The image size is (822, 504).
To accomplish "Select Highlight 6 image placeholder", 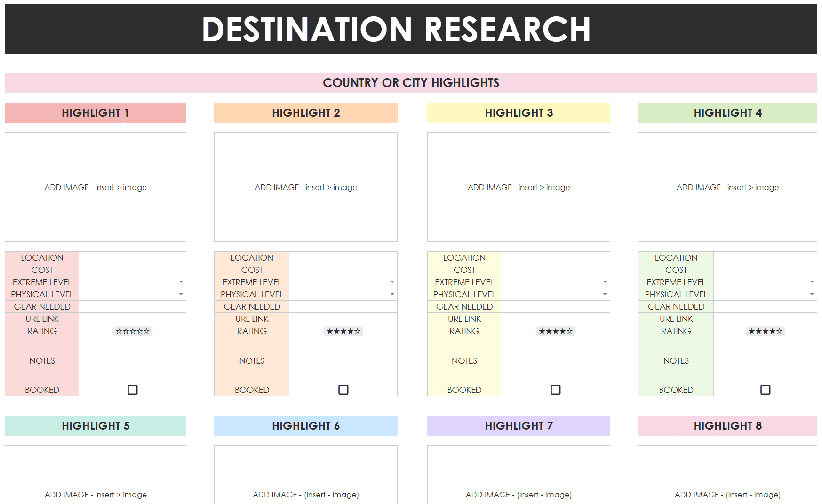I will pos(306,474).
